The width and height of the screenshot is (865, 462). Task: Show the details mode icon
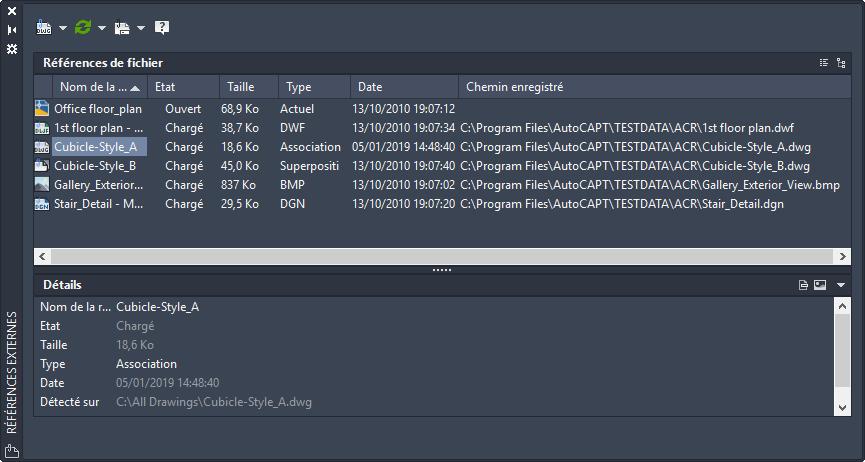coord(803,285)
